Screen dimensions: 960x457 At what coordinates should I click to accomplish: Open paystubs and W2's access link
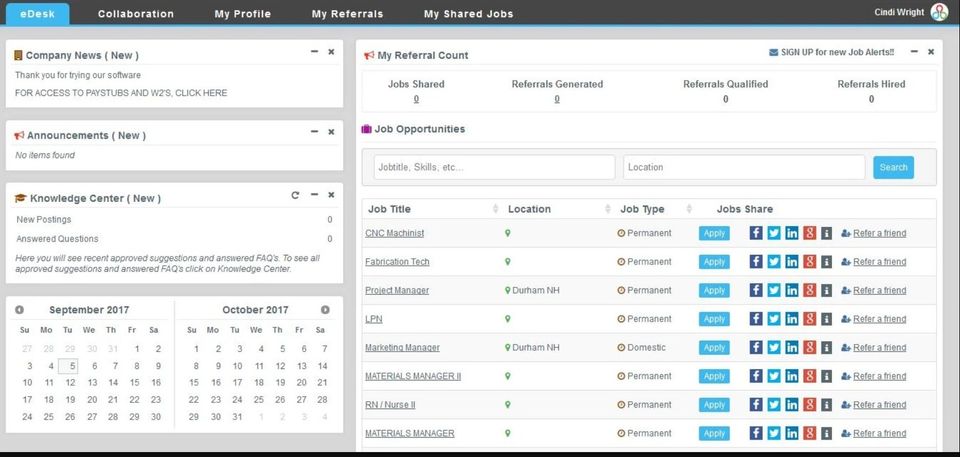pyautogui.click(x=121, y=93)
